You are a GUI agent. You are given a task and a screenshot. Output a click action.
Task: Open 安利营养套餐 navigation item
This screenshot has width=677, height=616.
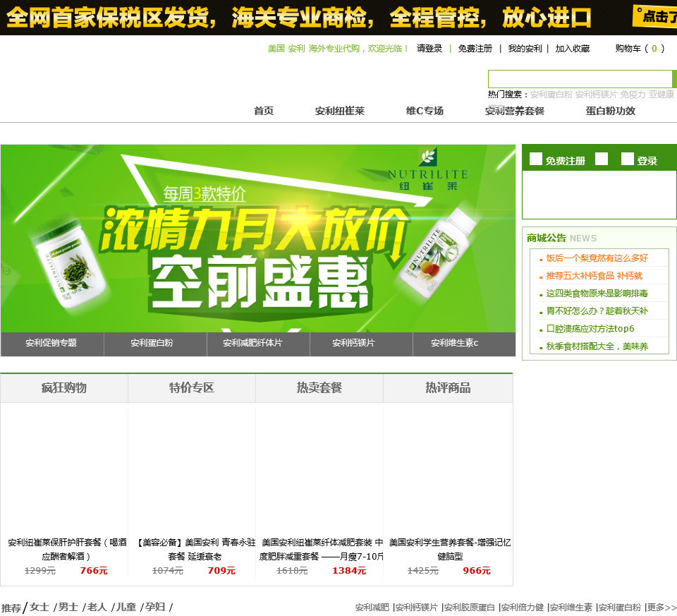tap(514, 111)
